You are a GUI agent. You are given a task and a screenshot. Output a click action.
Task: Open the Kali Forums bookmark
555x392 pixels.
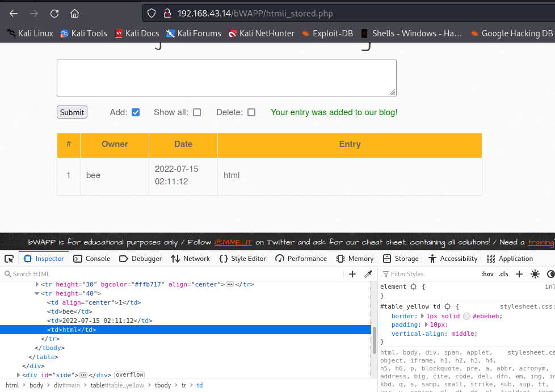tap(194, 33)
